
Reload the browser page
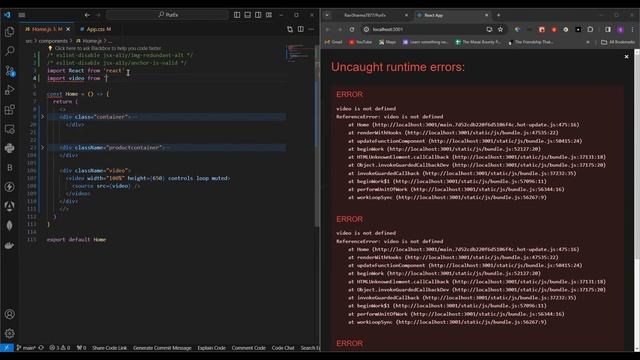(352, 29)
